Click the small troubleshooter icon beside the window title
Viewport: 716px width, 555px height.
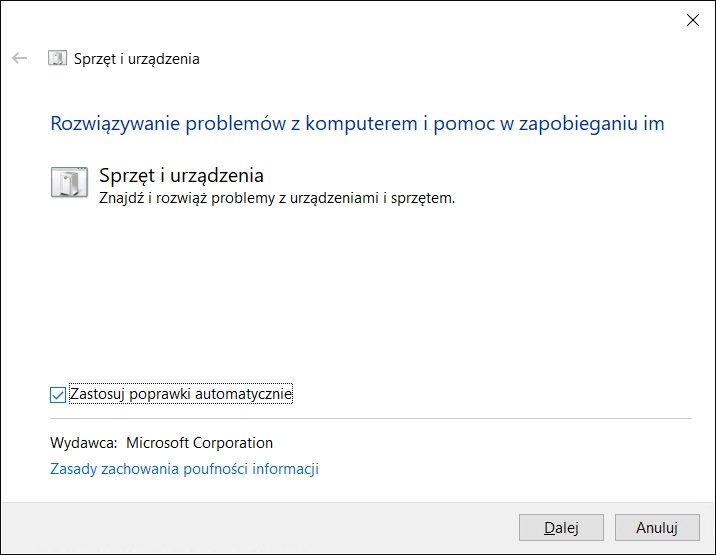[x=58, y=59]
